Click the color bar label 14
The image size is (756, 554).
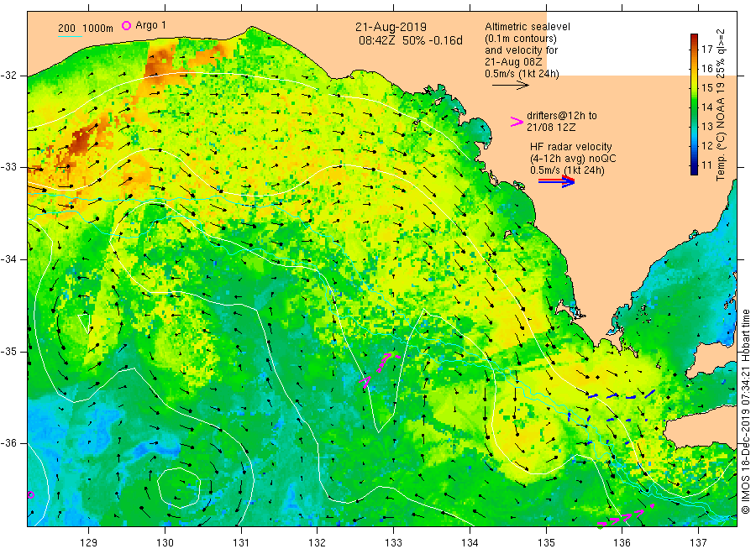706,107
